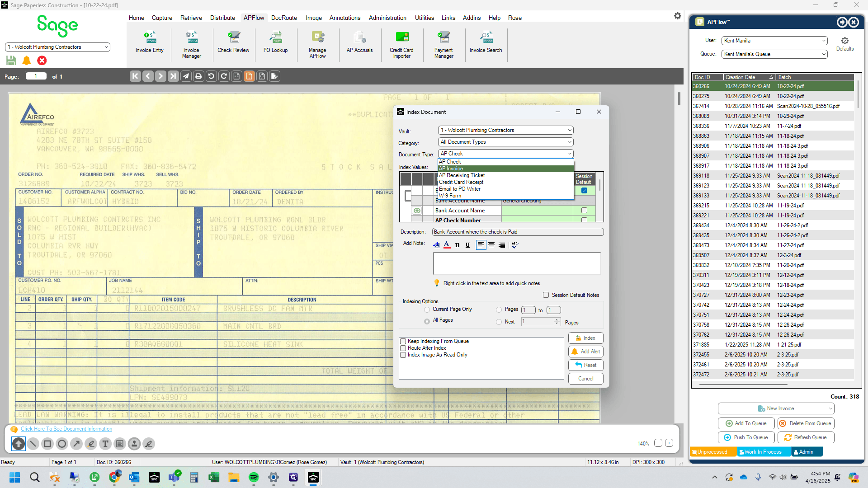The image size is (868, 488).
Task: Select the rectangle annotation tool
Action: [x=47, y=444]
